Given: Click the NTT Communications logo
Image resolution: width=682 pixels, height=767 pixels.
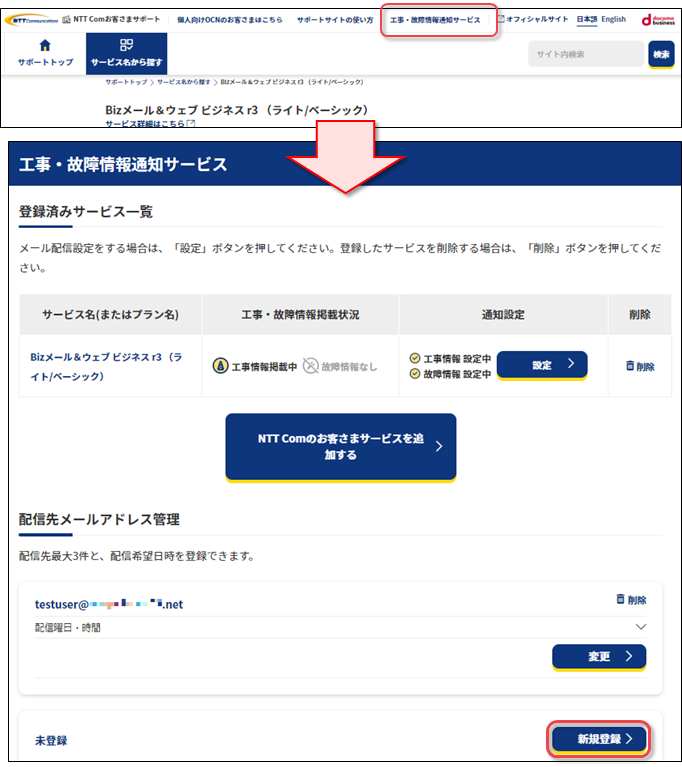Looking at the screenshot, I should point(31,20).
